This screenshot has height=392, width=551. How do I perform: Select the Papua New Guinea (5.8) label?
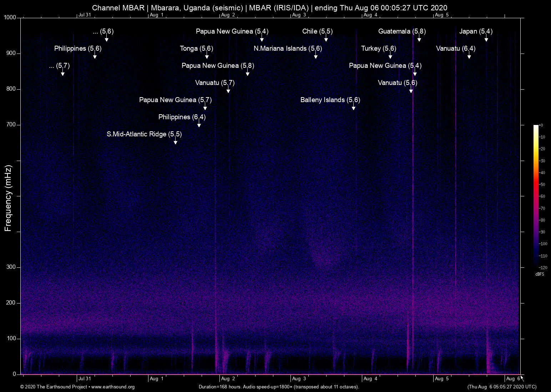218,66
